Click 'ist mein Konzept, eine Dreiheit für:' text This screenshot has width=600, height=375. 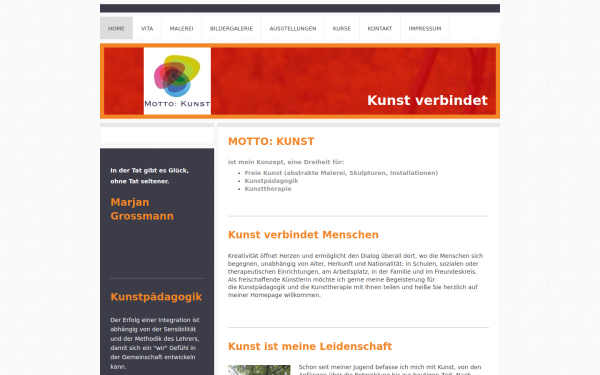pyautogui.click(x=286, y=162)
